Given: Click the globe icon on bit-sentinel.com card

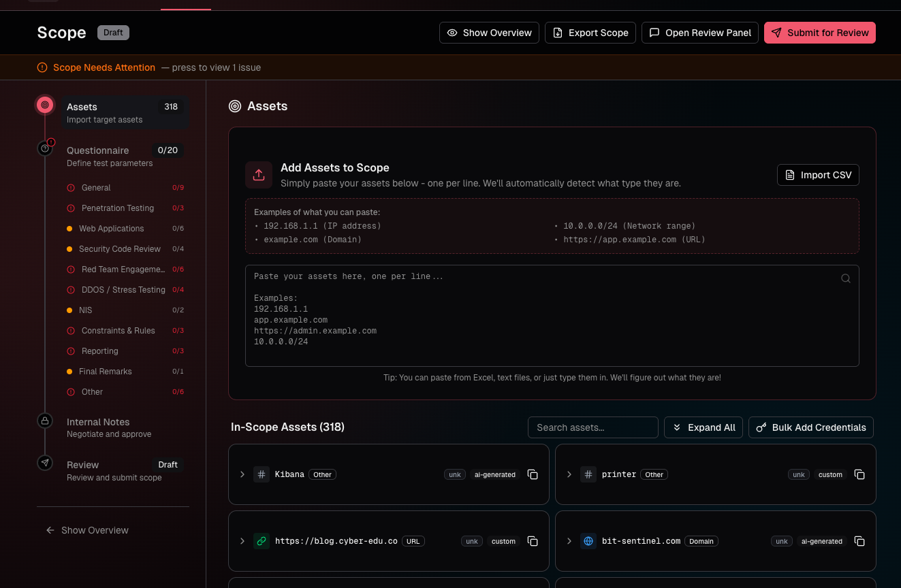Looking at the screenshot, I should (x=588, y=541).
